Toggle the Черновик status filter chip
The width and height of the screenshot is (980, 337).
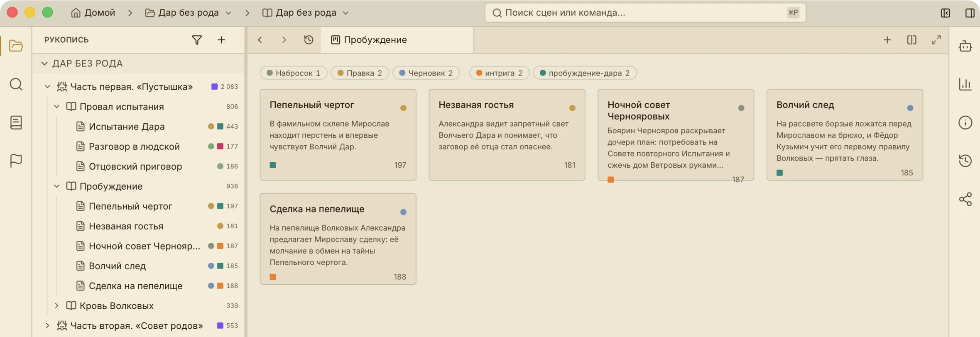click(426, 73)
